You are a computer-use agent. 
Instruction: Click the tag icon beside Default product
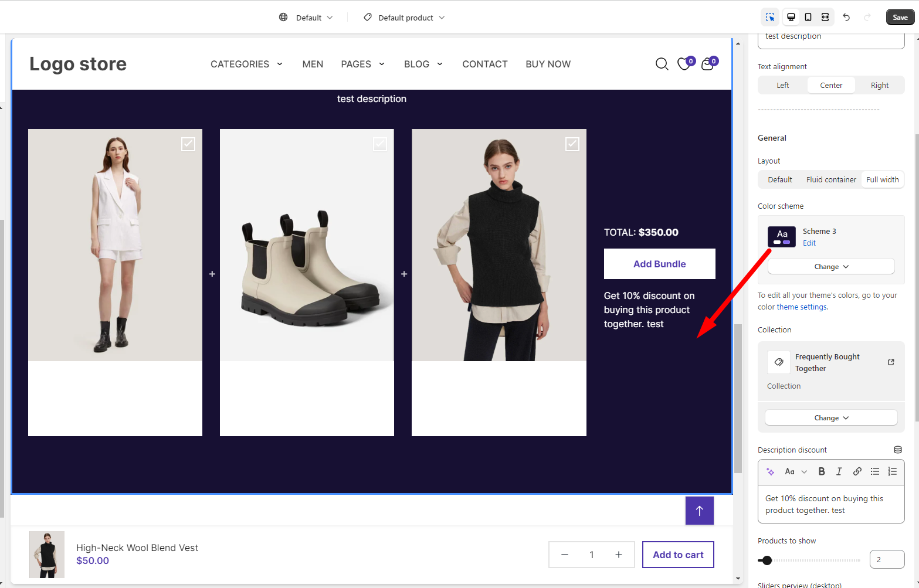(x=368, y=17)
